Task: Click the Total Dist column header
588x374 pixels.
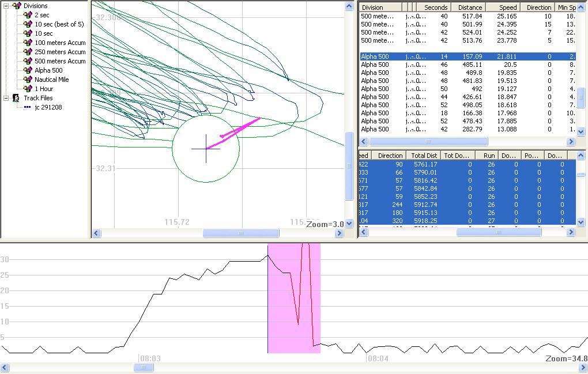Action: [x=424, y=156]
